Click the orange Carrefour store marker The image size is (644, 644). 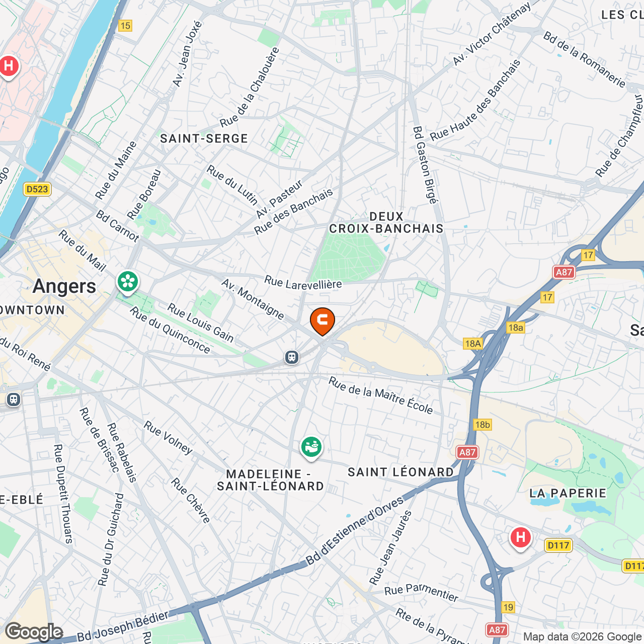[323, 321]
